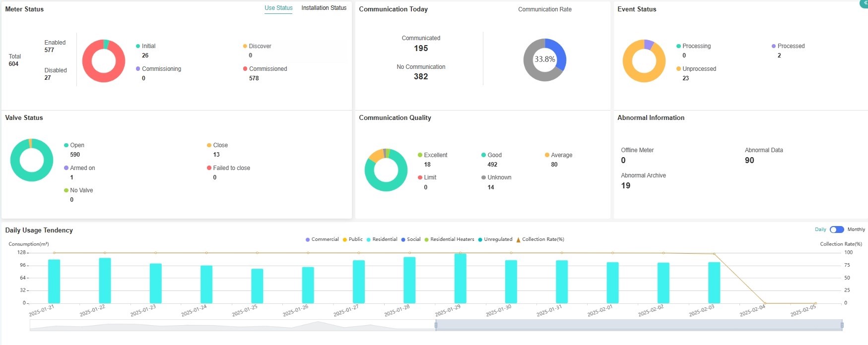Toggle the Collection Rate(%) triangle legend icon

coord(519,240)
